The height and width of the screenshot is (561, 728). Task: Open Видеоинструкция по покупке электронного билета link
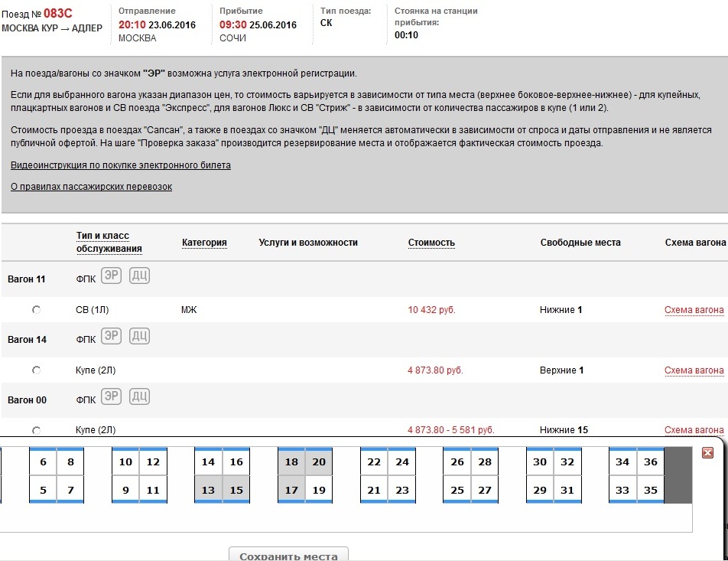(x=120, y=165)
